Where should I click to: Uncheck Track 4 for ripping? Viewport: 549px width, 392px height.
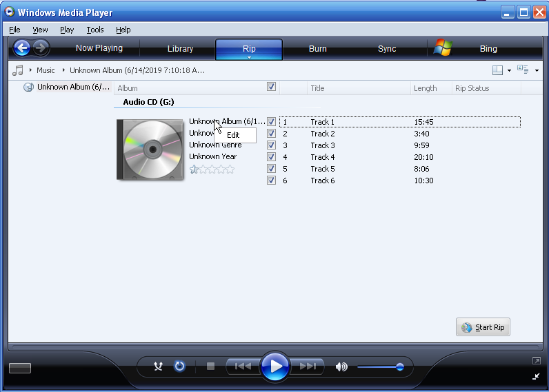click(x=271, y=157)
